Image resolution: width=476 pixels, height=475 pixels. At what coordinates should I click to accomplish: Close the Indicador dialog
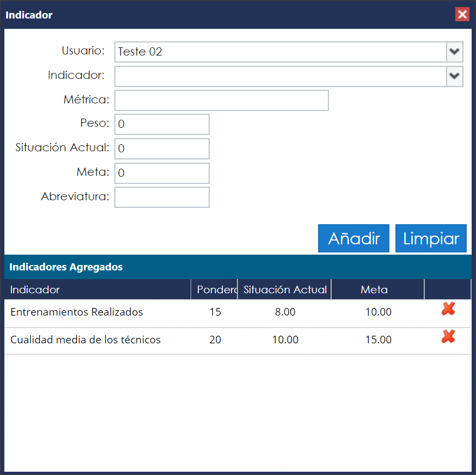[462, 14]
